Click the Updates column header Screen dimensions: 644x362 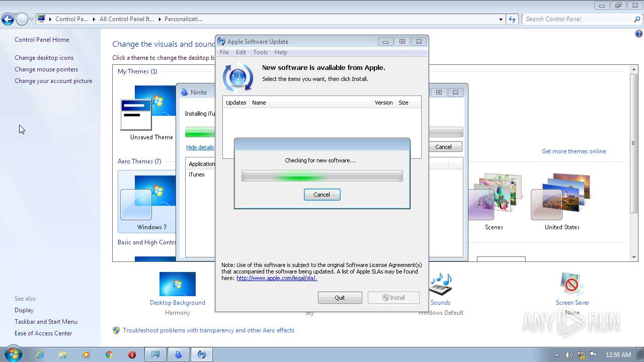pyautogui.click(x=236, y=103)
